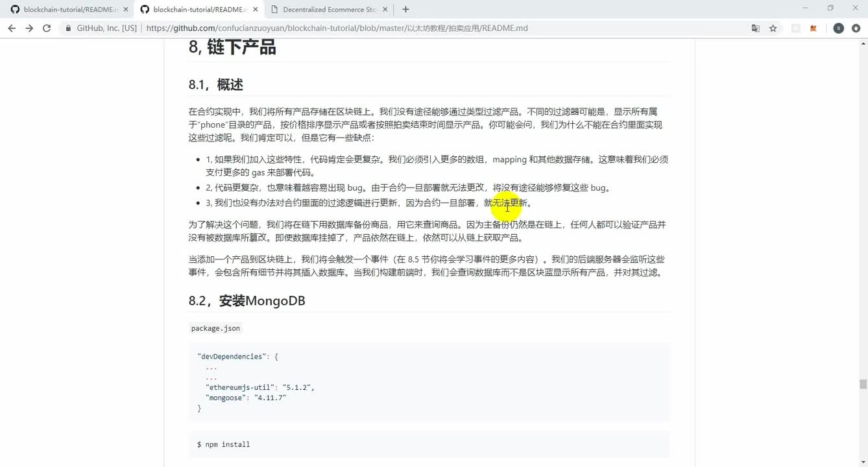This screenshot has width=868, height=467.
Task: Open the Chrome profile avatar S
Action: [838, 29]
